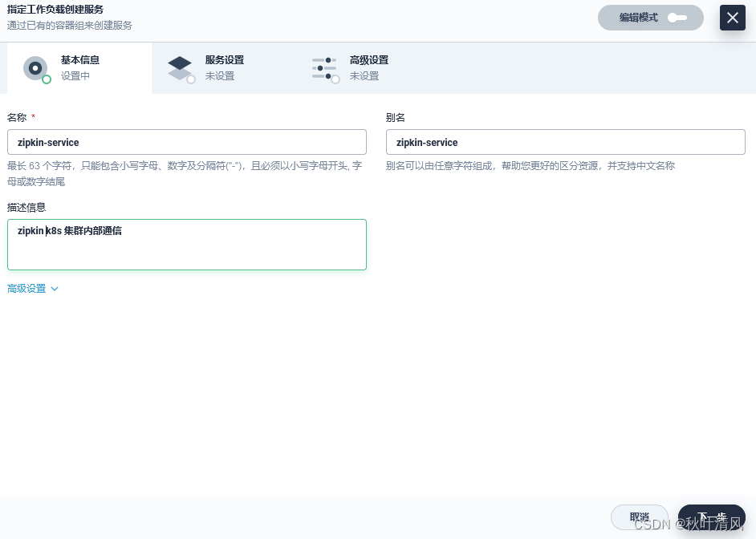Click the 下一步 button
The width and height of the screenshot is (756, 539).
click(x=712, y=517)
